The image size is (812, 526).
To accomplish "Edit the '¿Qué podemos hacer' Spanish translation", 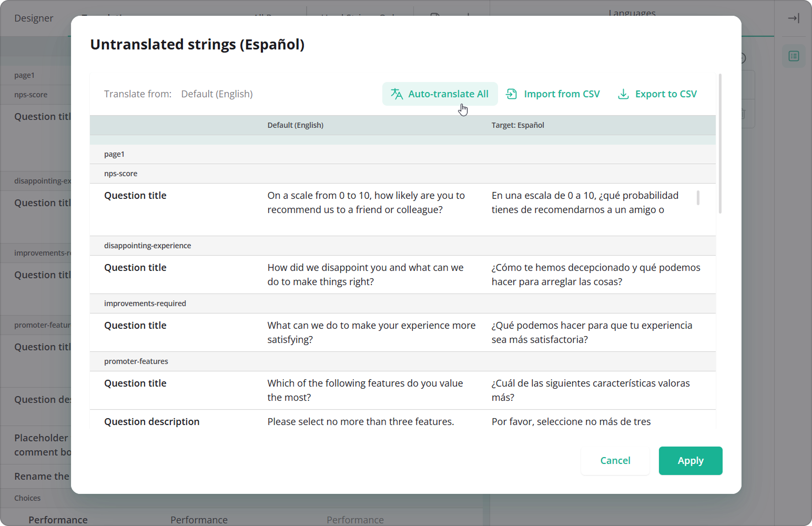I will tap(592, 332).
